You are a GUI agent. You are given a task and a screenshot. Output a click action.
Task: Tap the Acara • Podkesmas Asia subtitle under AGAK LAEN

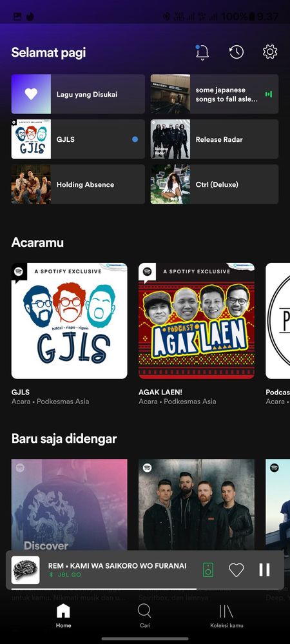tap(177, 401)
